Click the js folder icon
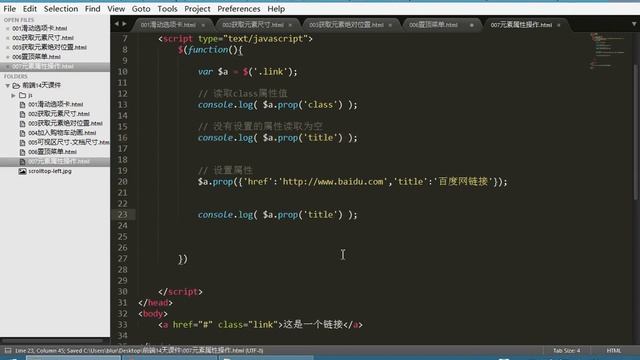The width and height of the screenshot is (640, 360). pyautogui.click(x=22, y=95)
